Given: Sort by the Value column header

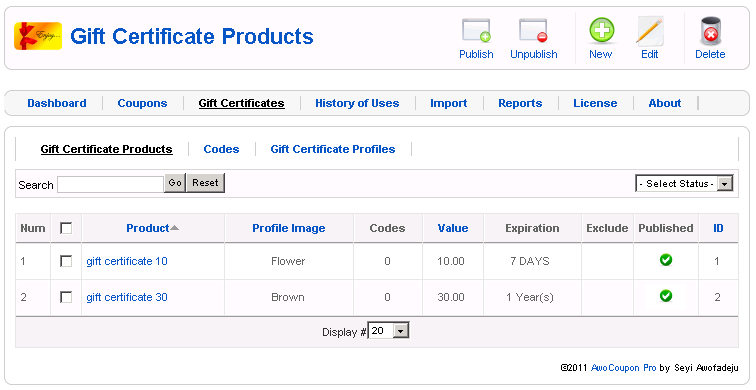Looking at the screenshot, I should click(453, 228).
